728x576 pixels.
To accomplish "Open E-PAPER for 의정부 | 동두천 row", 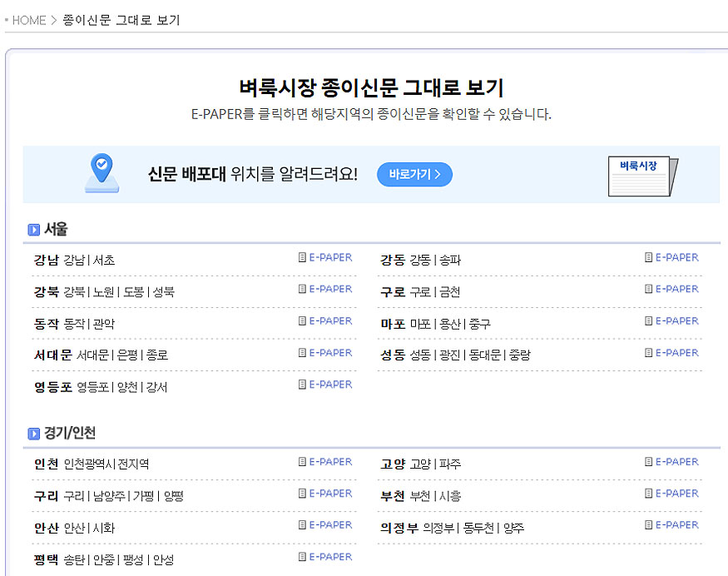I will point(671,525).
